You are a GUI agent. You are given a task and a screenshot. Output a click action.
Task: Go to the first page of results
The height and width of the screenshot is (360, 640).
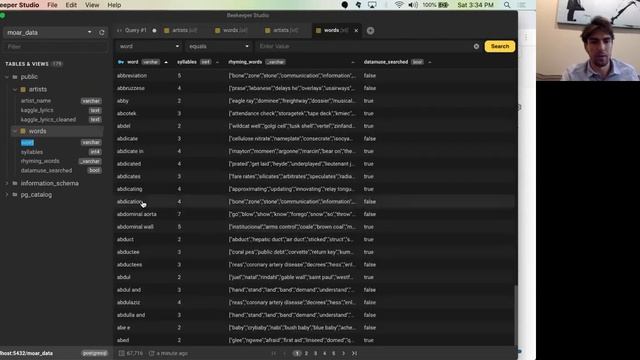[x=274, y=353]
